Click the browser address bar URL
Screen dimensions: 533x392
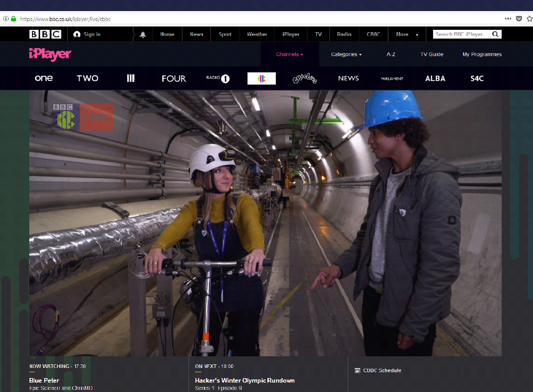pos(65,19)
